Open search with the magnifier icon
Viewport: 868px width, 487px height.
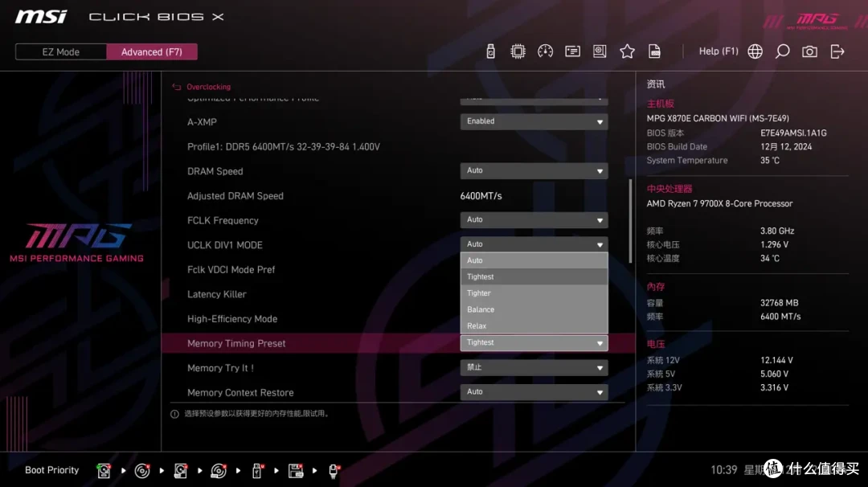point(782,51)
